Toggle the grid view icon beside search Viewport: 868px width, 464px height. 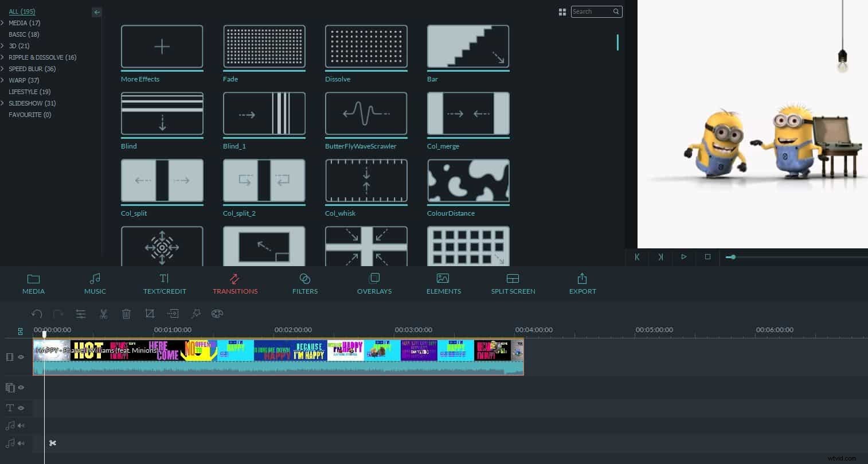[562, 11]
